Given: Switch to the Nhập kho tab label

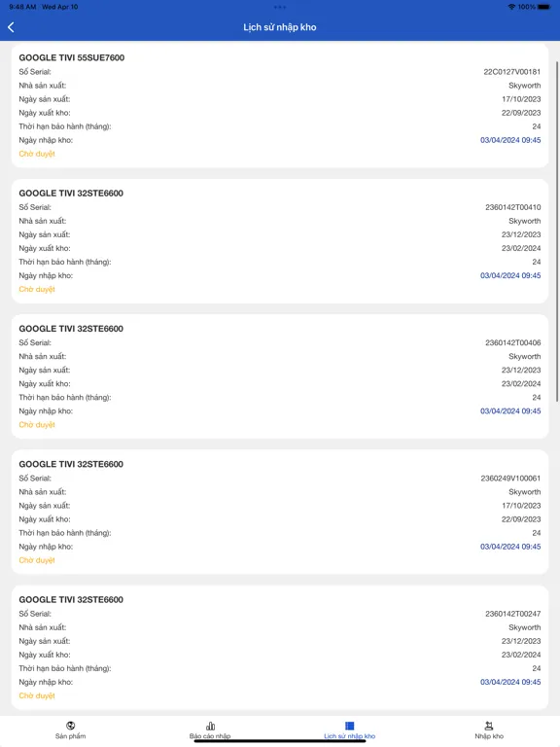Looking at the screenshot, I should click(489, 736).
